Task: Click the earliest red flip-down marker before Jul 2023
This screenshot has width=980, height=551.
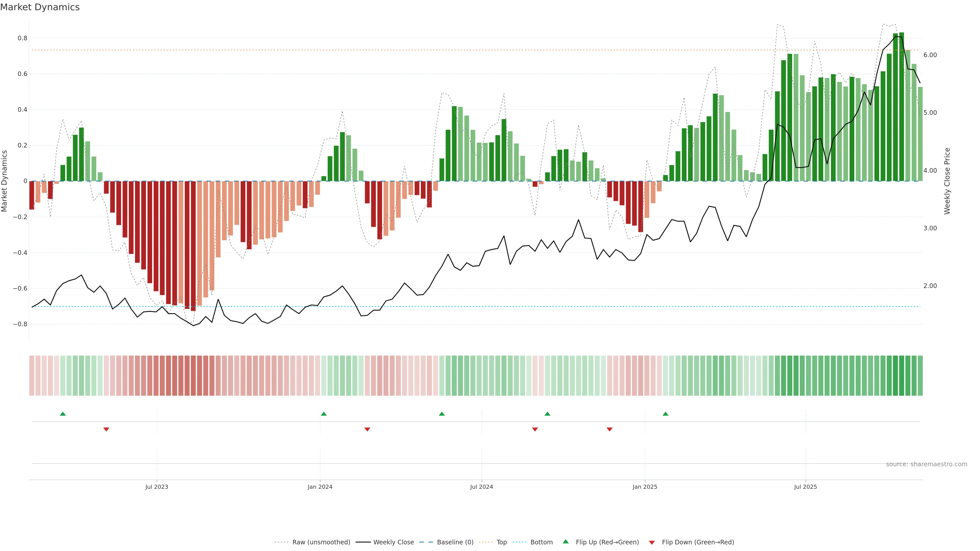Action: click(x=106, y=429)
